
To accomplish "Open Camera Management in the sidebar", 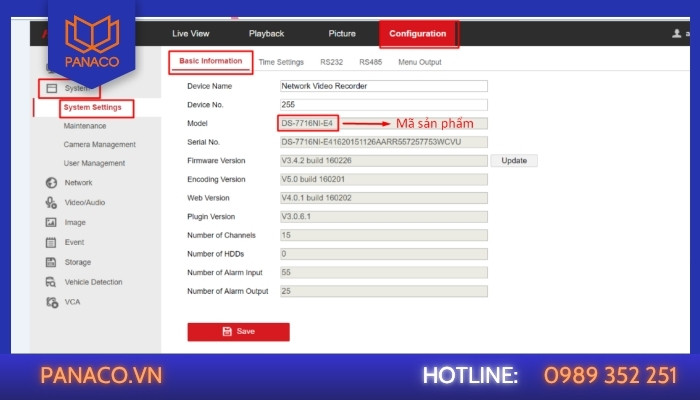I will [x=100, y=145].
